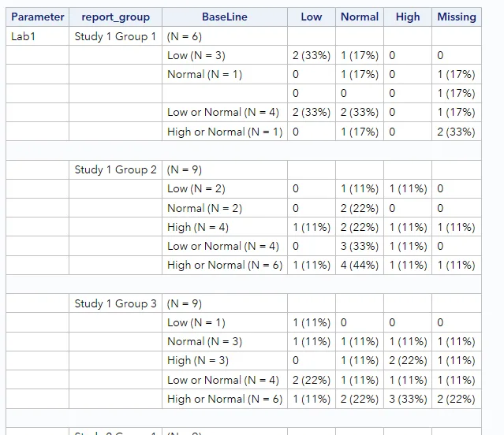Click the Parameter column header

click(37, 17)
